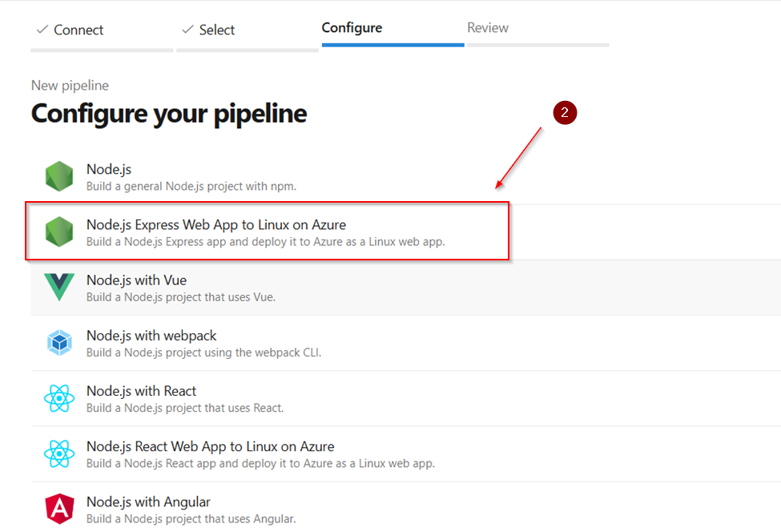Switch to the Review step tab
Screen dimensions: 781x532
point(538,29)
